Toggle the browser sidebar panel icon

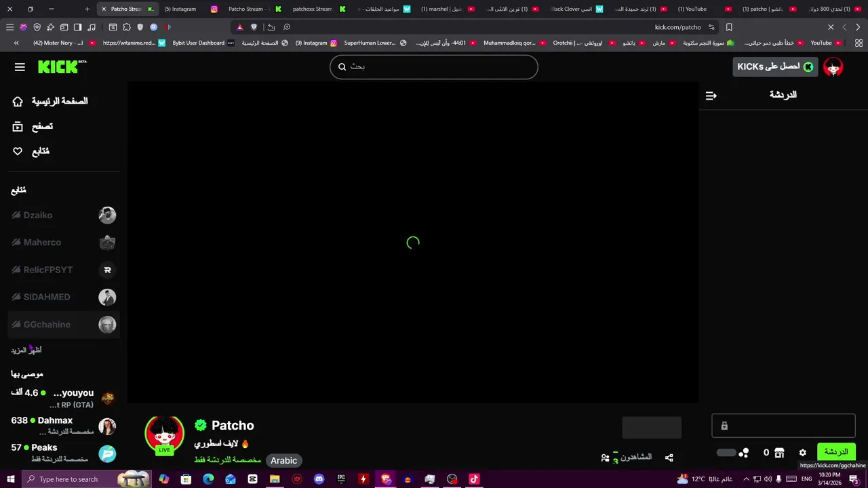coord(77,27)
